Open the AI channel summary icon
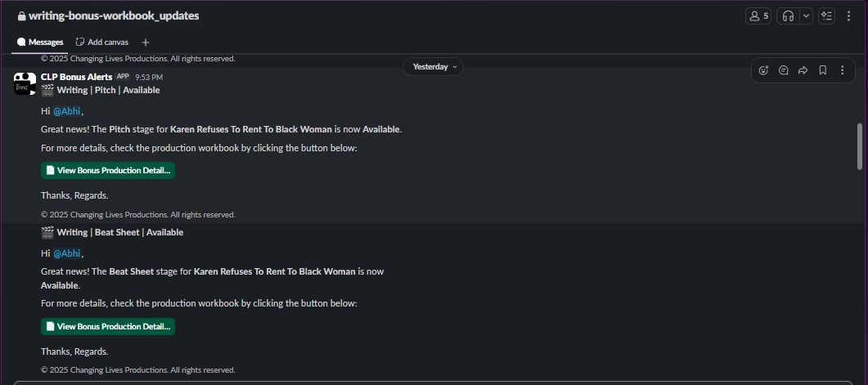 [x=826, y=16]
